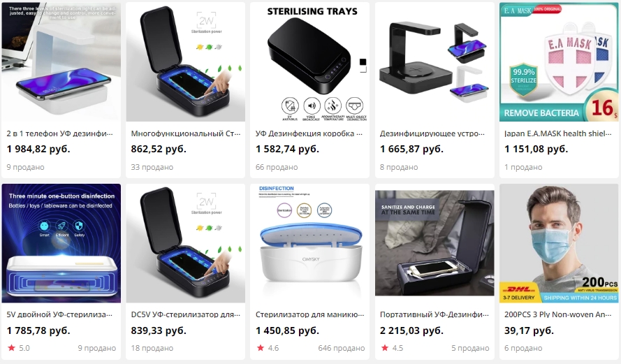The height and width of the screenshot is (364, 621).
Task: Click the star icon beside 4.6 rating
Action: point(260,348)
